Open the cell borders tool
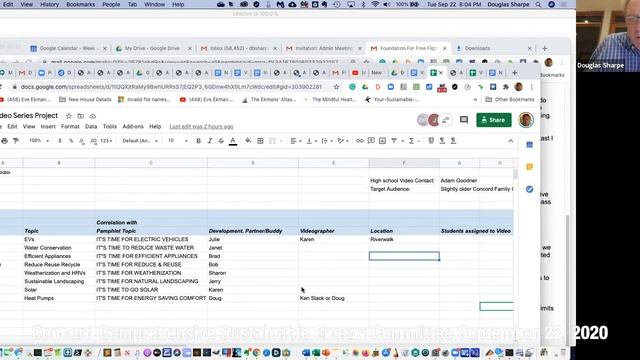The image size is (640, 360). [260, 141]
